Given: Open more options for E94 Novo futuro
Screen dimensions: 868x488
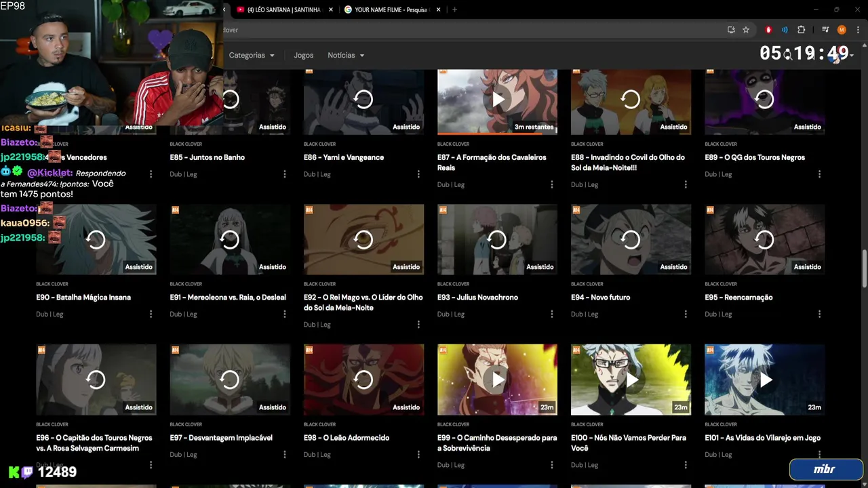Looking at the screenshot, I should point(686,314).
